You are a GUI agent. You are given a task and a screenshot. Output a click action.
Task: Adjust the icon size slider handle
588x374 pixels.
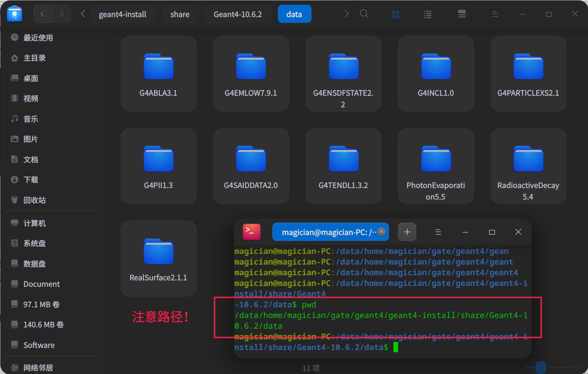click(541, 367)
